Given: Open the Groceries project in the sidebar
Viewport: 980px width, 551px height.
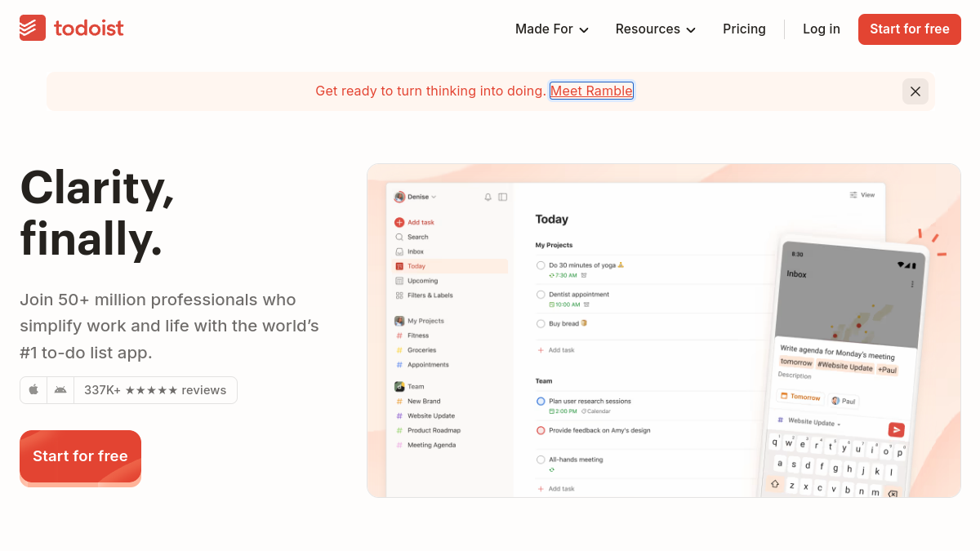Looking at the screenshot, I should 416,350.
